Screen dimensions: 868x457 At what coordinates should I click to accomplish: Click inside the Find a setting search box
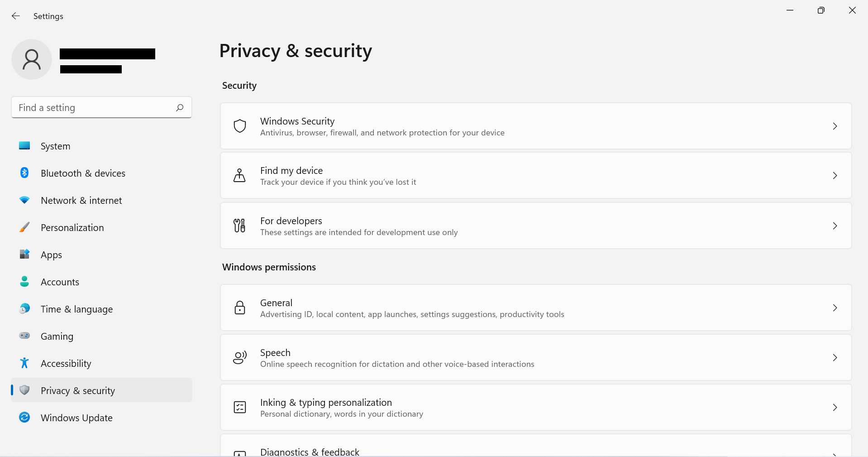pyautogui.click(x=91, y=107)
